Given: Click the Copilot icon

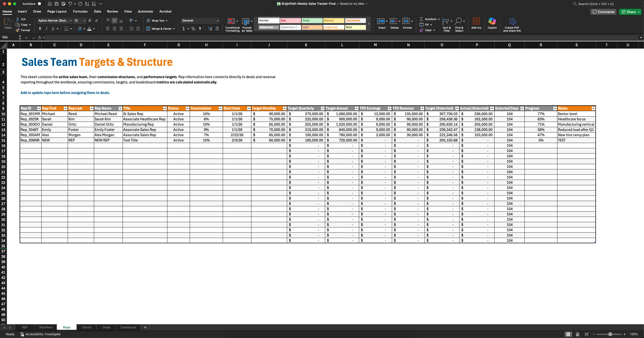Looking at the screenshot, I should [492, 22].
